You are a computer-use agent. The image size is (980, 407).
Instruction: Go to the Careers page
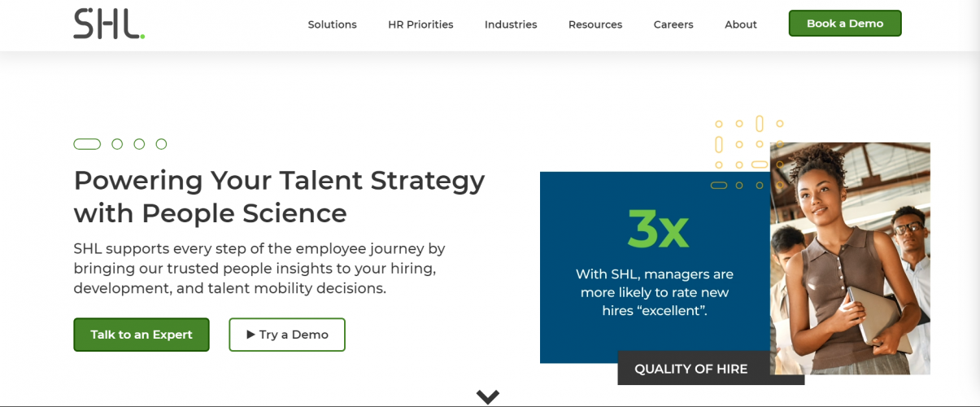point(673,24)
